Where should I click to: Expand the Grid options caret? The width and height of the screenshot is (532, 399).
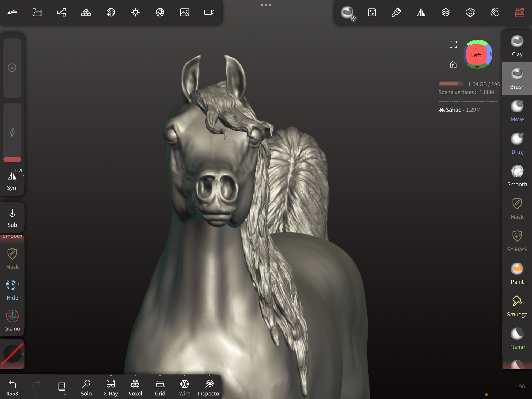pos(160,376)
